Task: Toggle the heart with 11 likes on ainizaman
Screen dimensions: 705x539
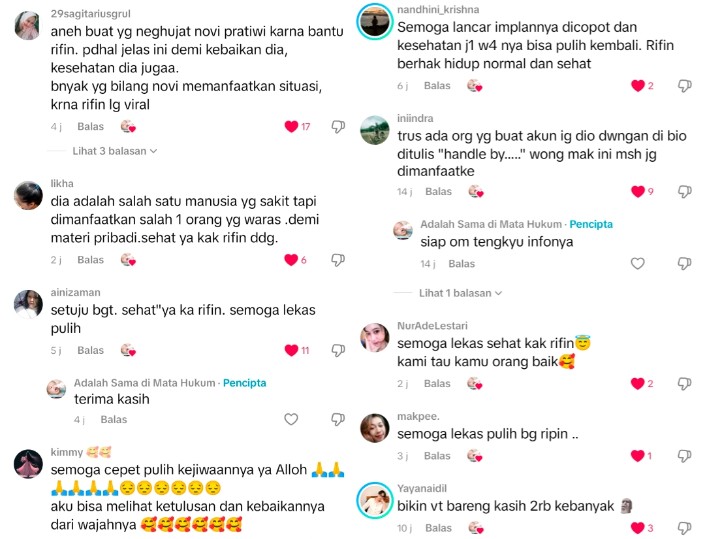Action: (291, 350)
